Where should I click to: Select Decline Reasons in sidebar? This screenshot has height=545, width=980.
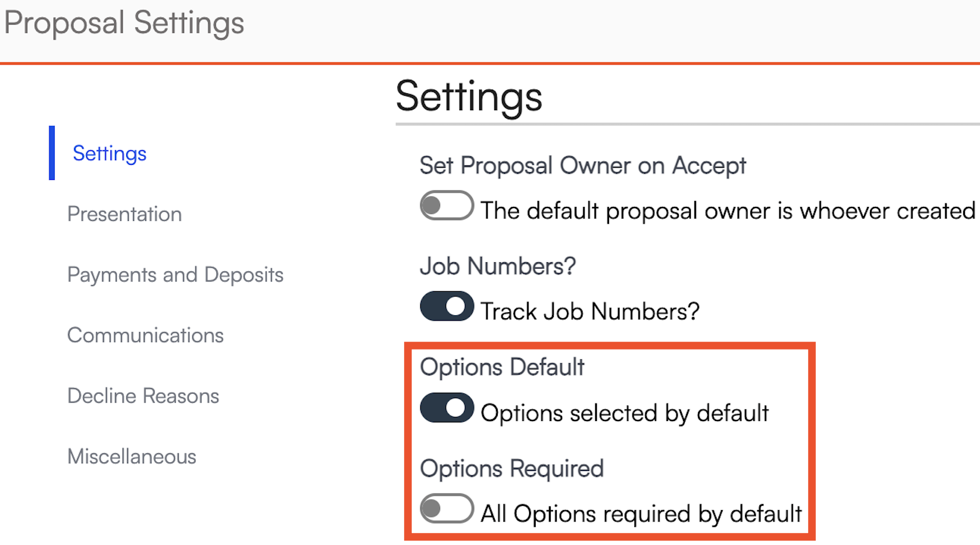coord(143,396)
